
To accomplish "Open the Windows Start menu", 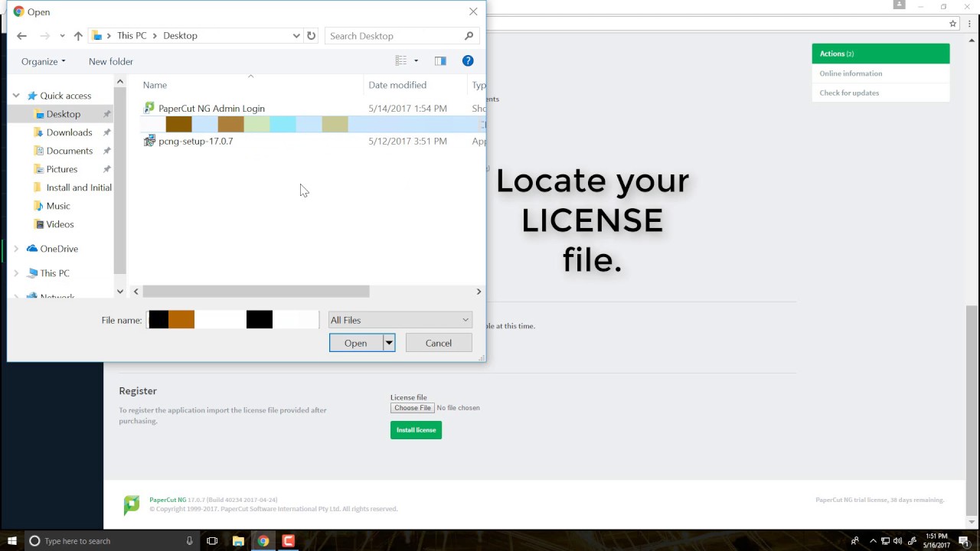I will pos(11,541).
